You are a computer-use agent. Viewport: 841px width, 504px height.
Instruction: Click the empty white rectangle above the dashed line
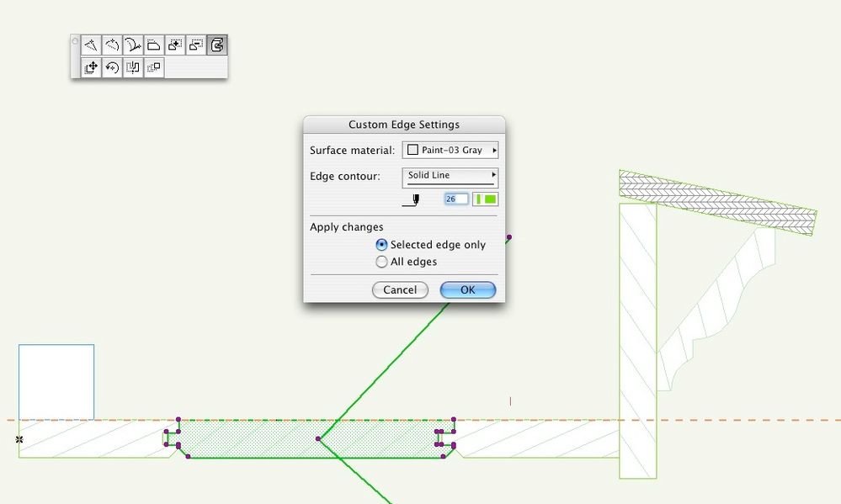pyautogui.click(x=56, y=382)
